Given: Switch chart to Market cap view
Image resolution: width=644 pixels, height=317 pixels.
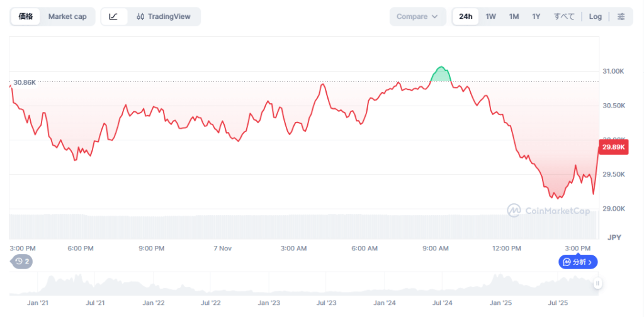Looking at the screenshot, I should tap(67, 16).
